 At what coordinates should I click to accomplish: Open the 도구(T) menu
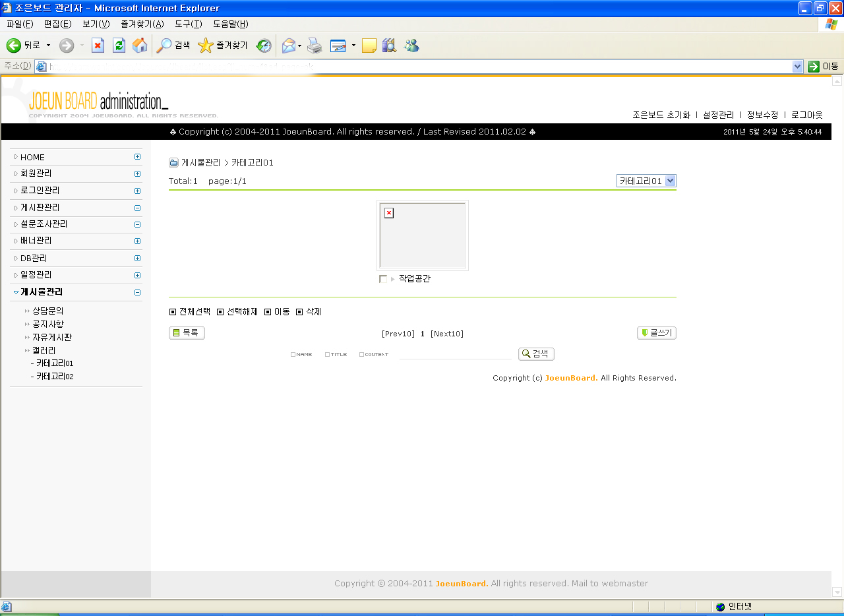(x=189, y=24)
